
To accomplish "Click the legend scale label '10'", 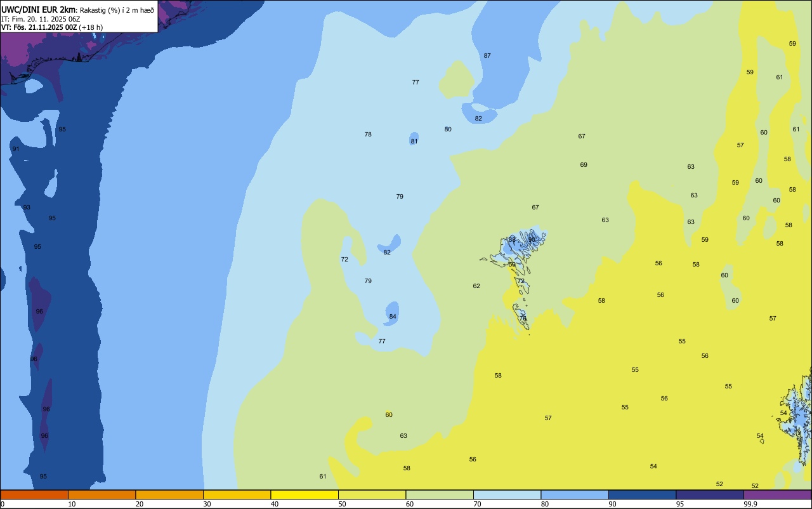I will (x=72, y=504).
